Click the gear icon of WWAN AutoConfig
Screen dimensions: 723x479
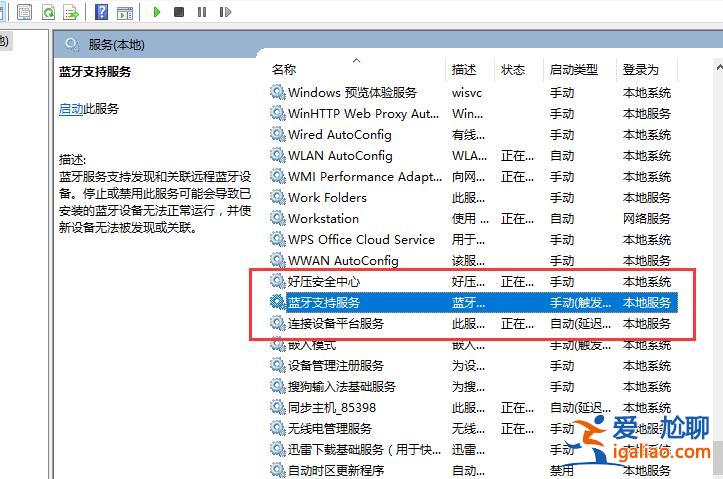coord(278,260)
